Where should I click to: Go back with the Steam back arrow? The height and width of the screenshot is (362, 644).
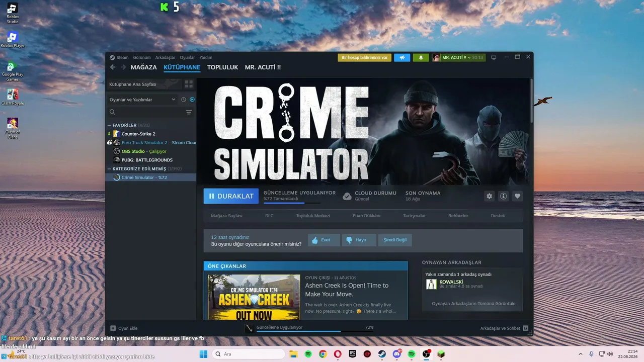113,67
